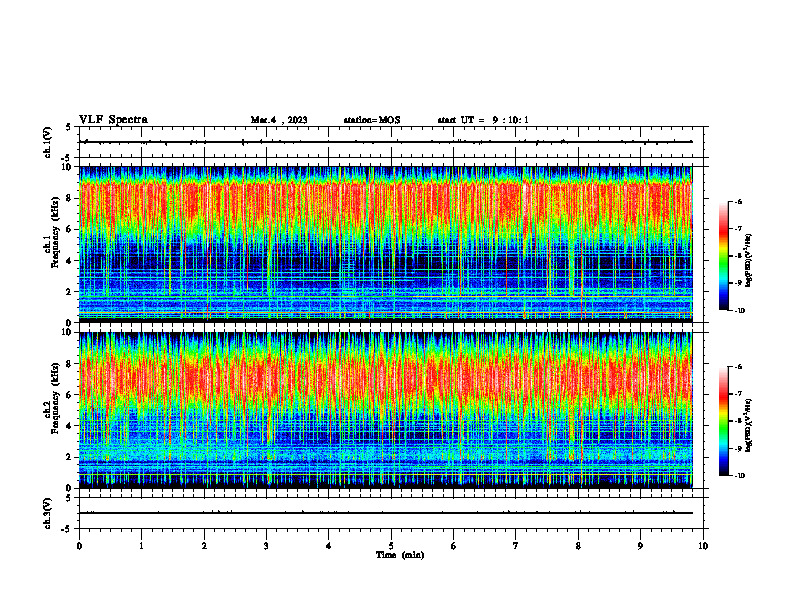Click the ch.2 spectrogram color scale bar
Viewport: 792px width, 612px height.
[x=724, y=421]
